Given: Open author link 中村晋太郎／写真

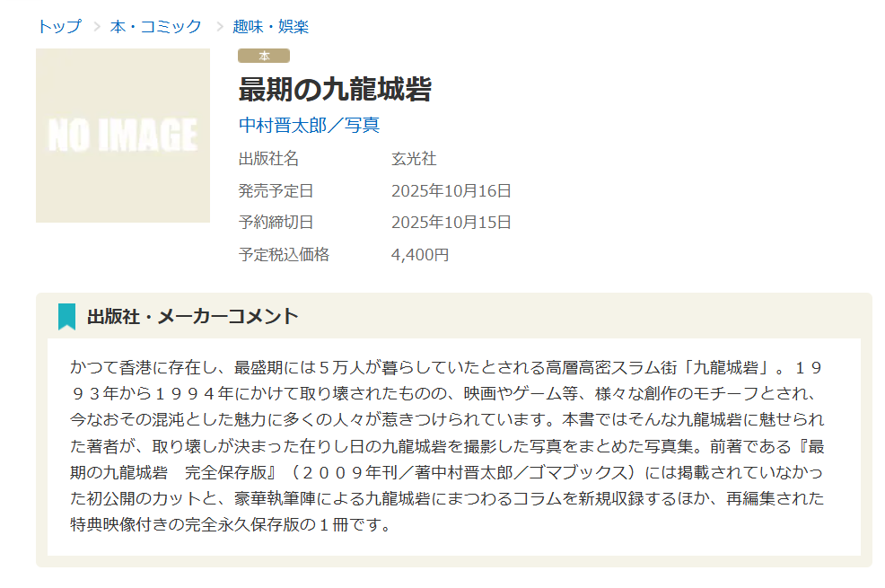Looking at the screenshot, I should point(309,125).
